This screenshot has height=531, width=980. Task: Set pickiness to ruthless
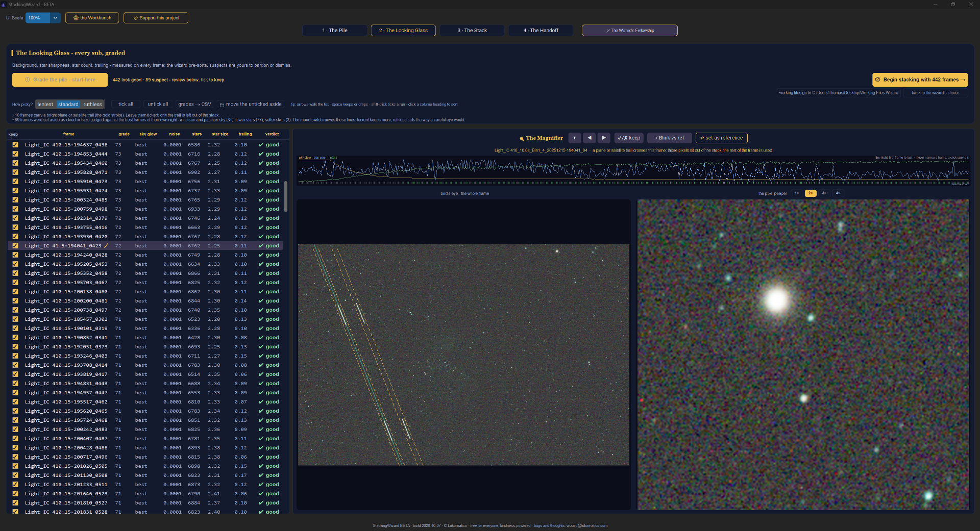[x=92, y=105]
